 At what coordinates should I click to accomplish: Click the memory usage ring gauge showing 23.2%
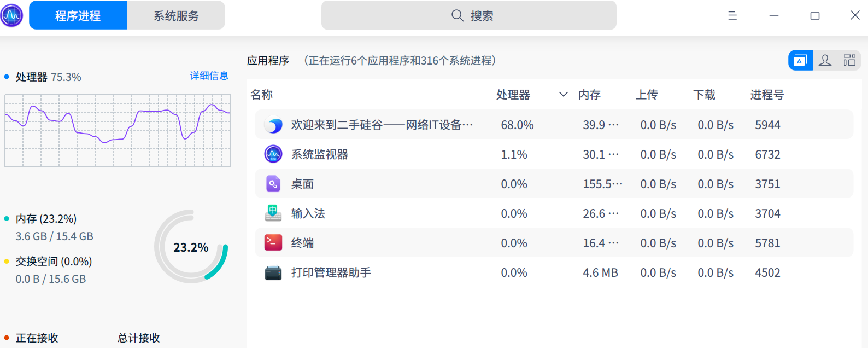(x=191, y=247)
